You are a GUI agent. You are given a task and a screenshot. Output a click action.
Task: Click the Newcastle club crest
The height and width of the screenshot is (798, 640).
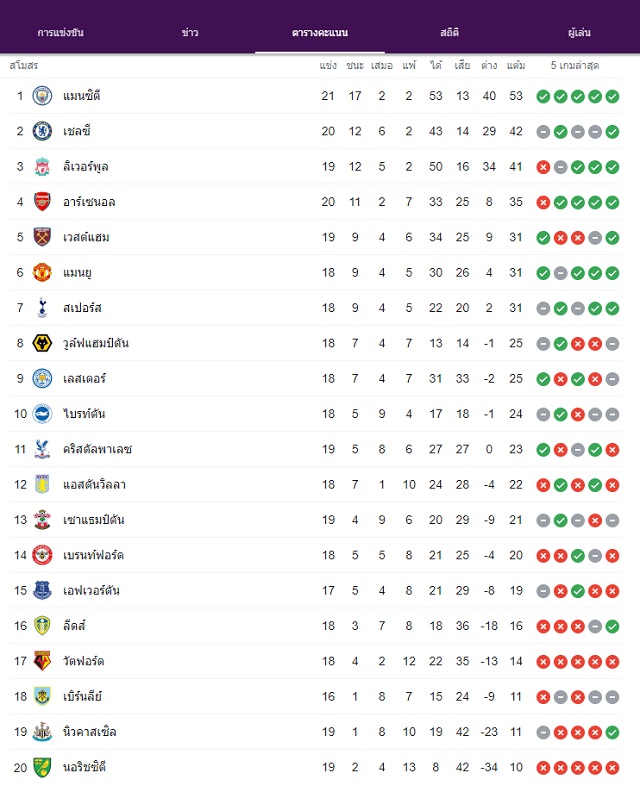(x=42, y=732)
